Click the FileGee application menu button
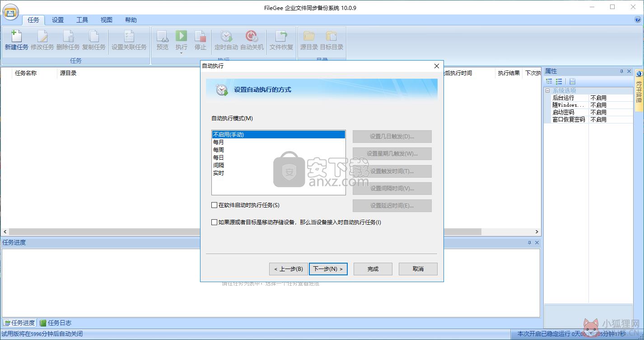The image size is (644, 340). coord(11,12)
